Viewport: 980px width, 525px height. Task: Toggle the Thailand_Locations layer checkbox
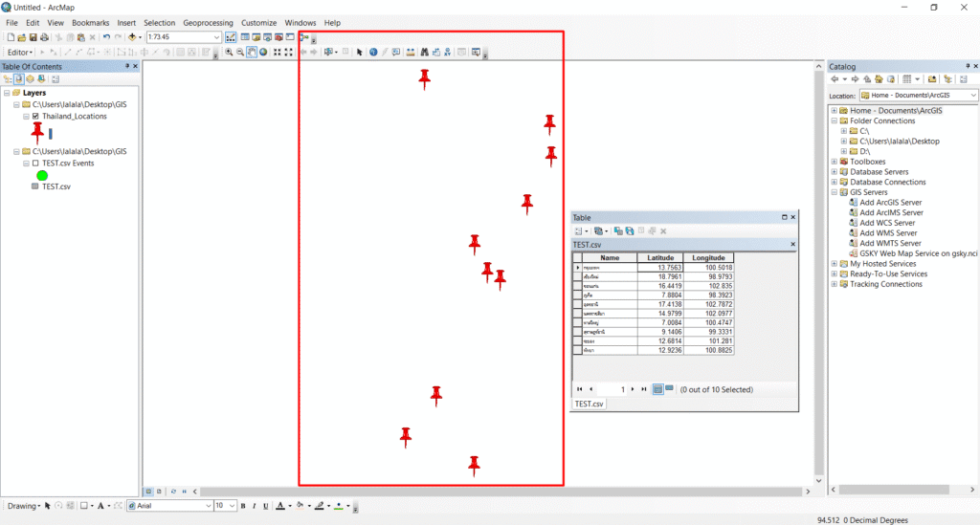35,117
